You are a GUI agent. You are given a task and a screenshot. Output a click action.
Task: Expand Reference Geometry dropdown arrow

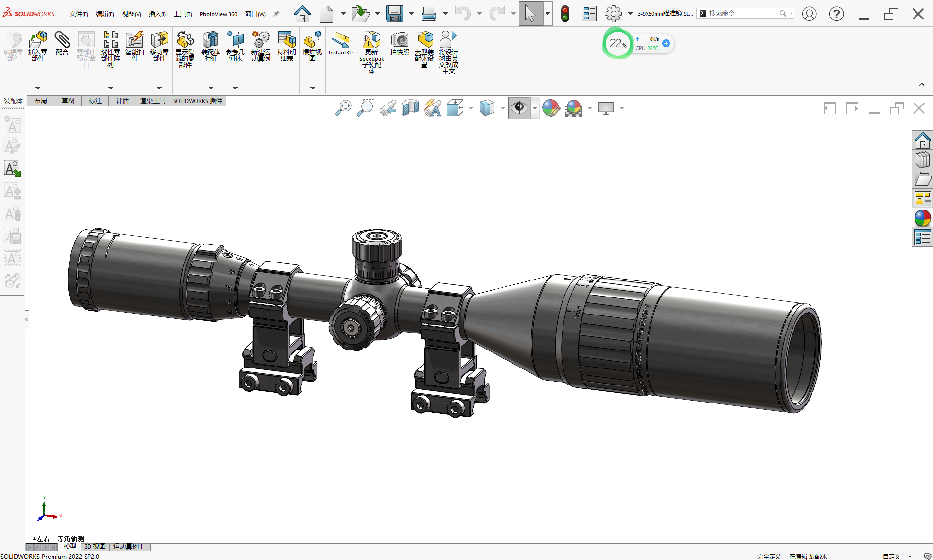click(x=235, y=88)
